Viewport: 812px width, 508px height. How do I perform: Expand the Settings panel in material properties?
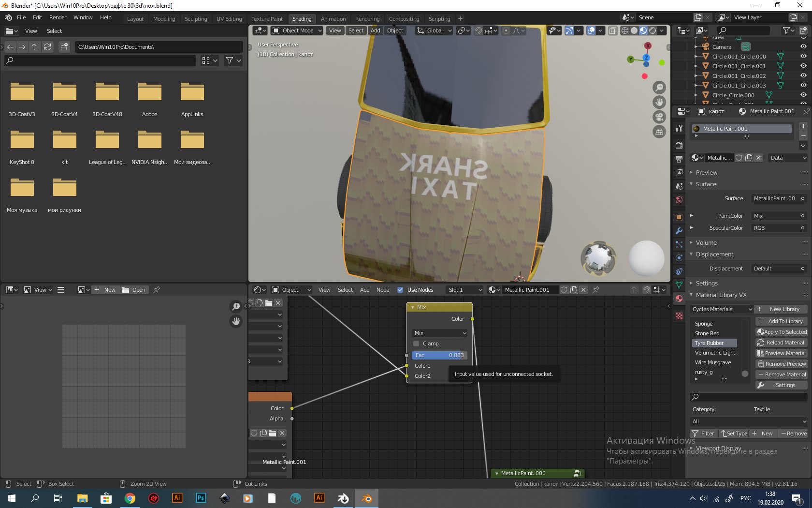point(706,284)
